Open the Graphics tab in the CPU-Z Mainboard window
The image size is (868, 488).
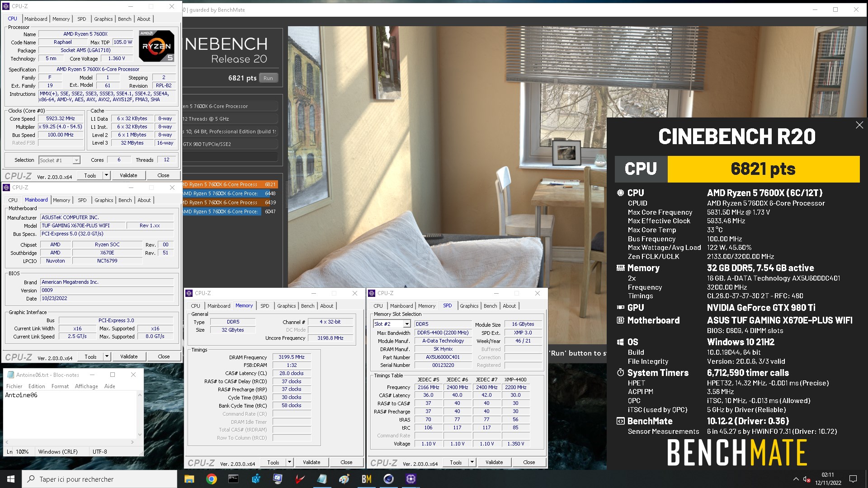(x=104, y=200)
